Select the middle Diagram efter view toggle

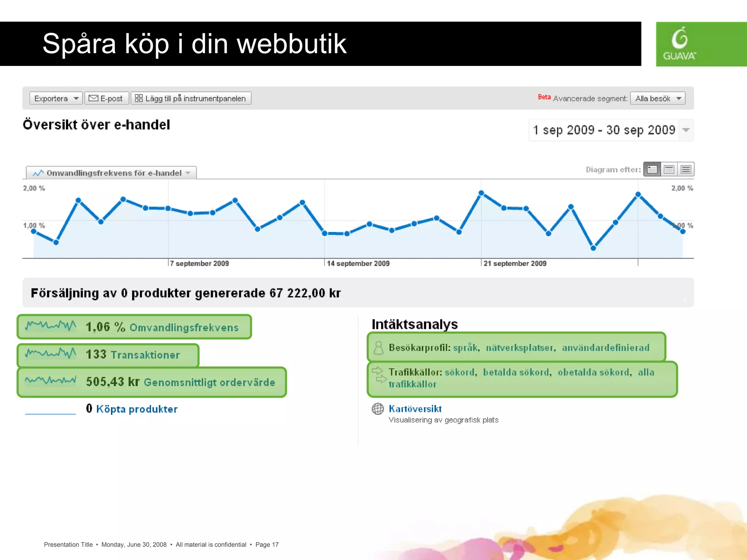(x=669, y=170)
